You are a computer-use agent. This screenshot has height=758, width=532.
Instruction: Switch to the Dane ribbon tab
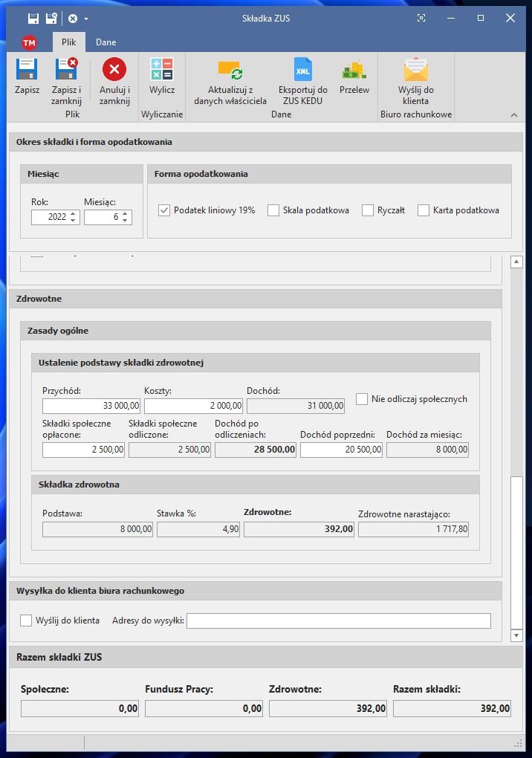click(x=106, y=42)
